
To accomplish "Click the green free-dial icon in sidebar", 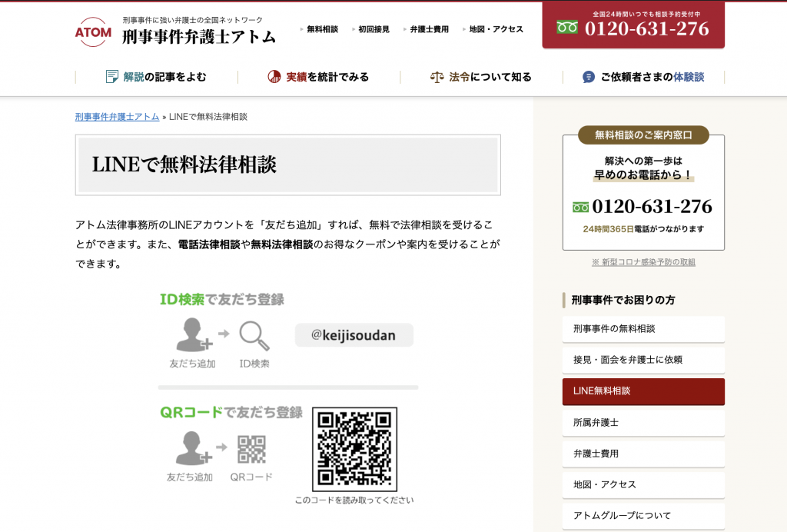I will (x=581, y=208).
